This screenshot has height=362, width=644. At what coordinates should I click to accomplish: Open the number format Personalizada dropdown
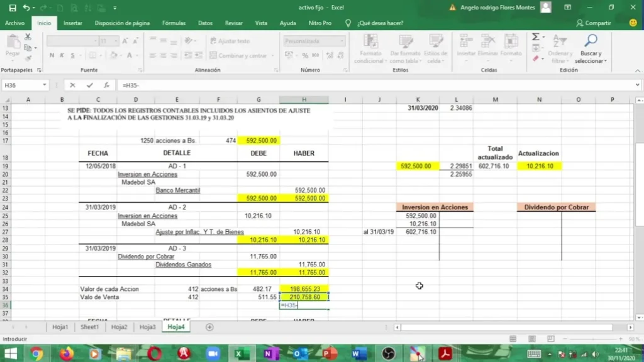[341, 41]
